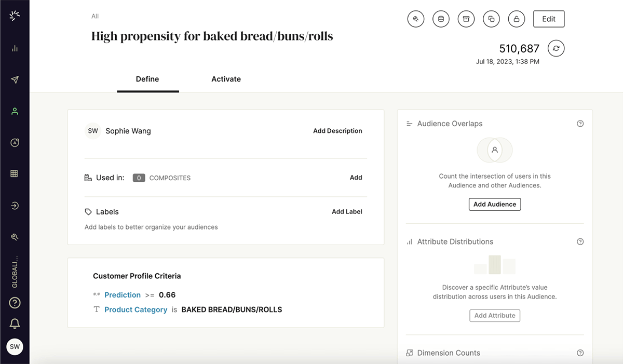Screen dimensions: 623x364
Task: Archive this audience using the box icon
Action: tap(466, 19)
